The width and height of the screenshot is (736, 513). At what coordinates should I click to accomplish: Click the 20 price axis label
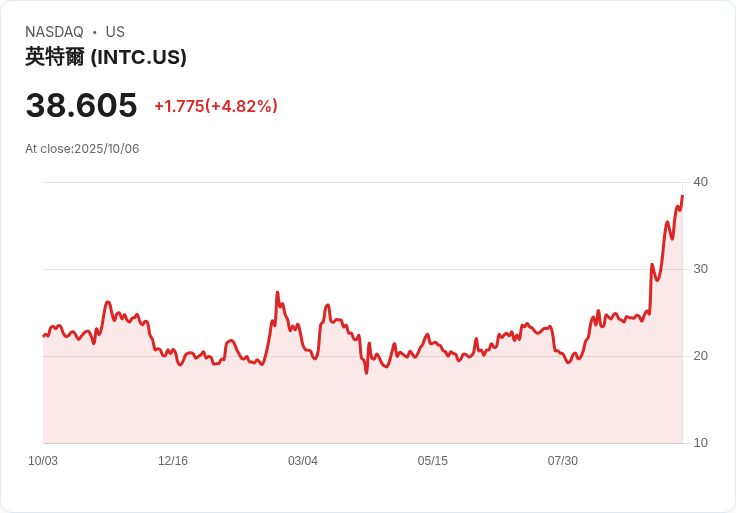[x=700, y=356]
